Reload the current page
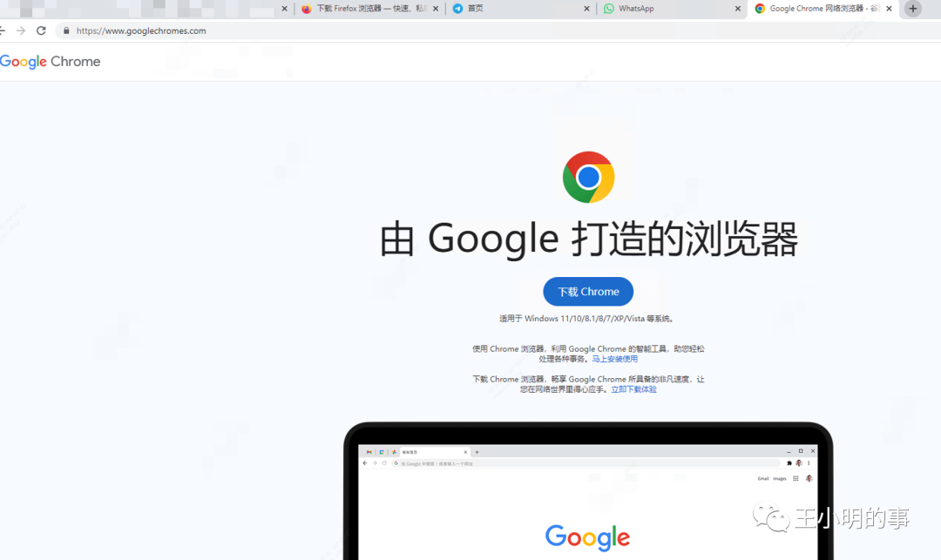The height and width of the screenshot is (560, 941). tap(41, 30)
